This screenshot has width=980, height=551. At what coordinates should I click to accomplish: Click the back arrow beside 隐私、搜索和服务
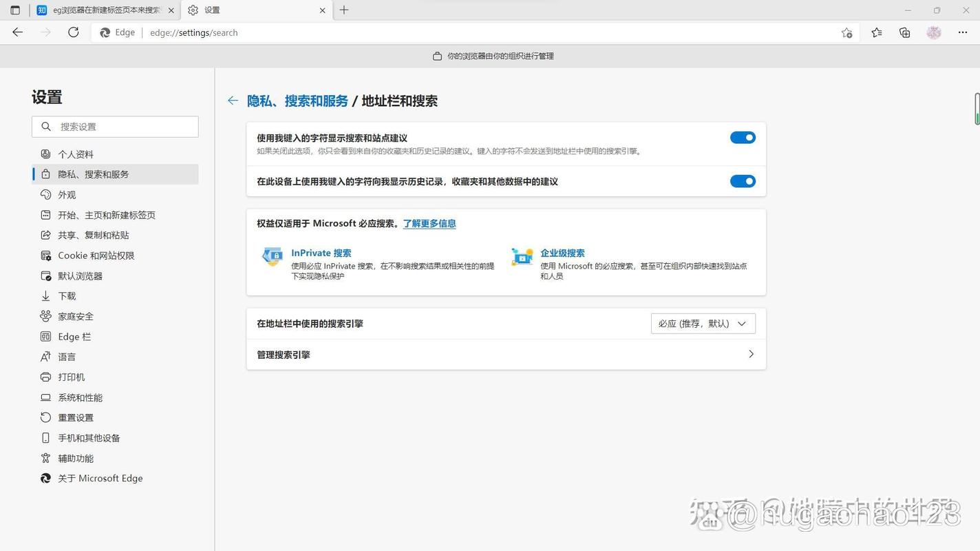(233, 101)
